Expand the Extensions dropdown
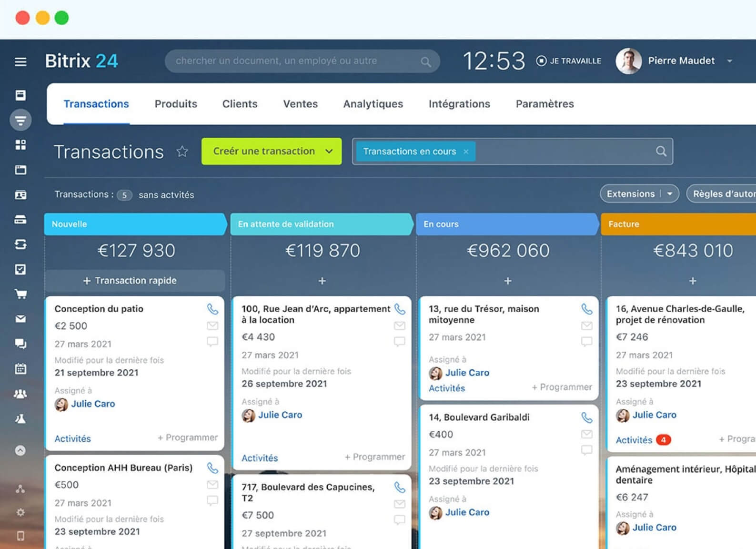756x549 pixels. pyautogui.click(x=670, y=194)
